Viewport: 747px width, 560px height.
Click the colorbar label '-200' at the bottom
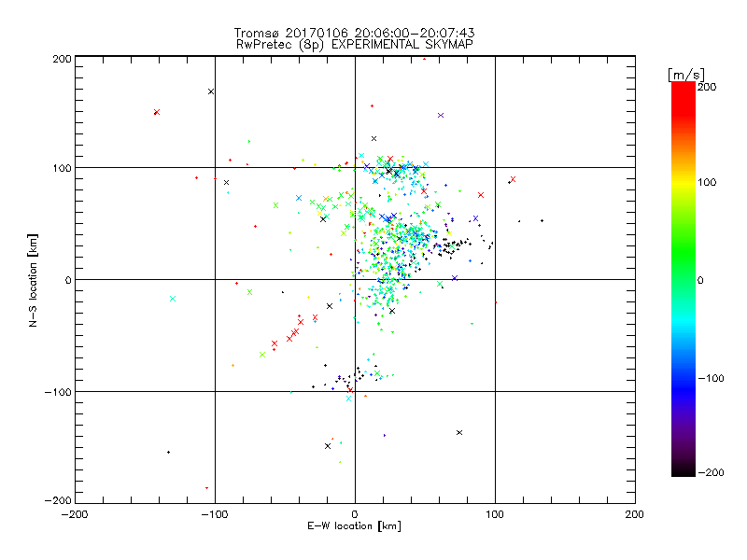point(711,472)
